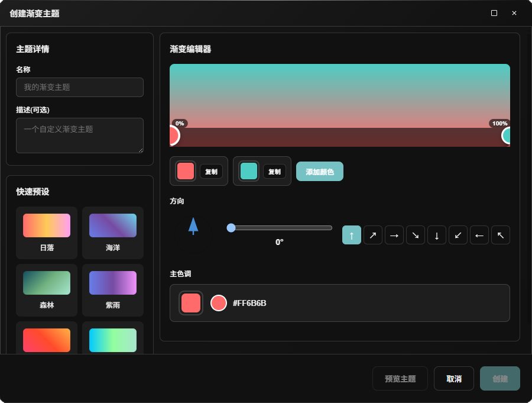The image size is (532, 403).
Task: Click the 添加颜色 button
Action: pyautogui.click(x=320, y=172)
